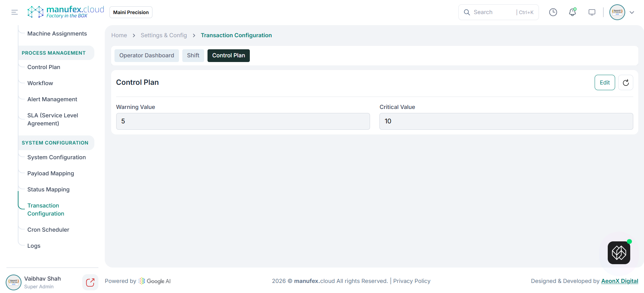
Task: Click the Edit button
Action: 605,82
